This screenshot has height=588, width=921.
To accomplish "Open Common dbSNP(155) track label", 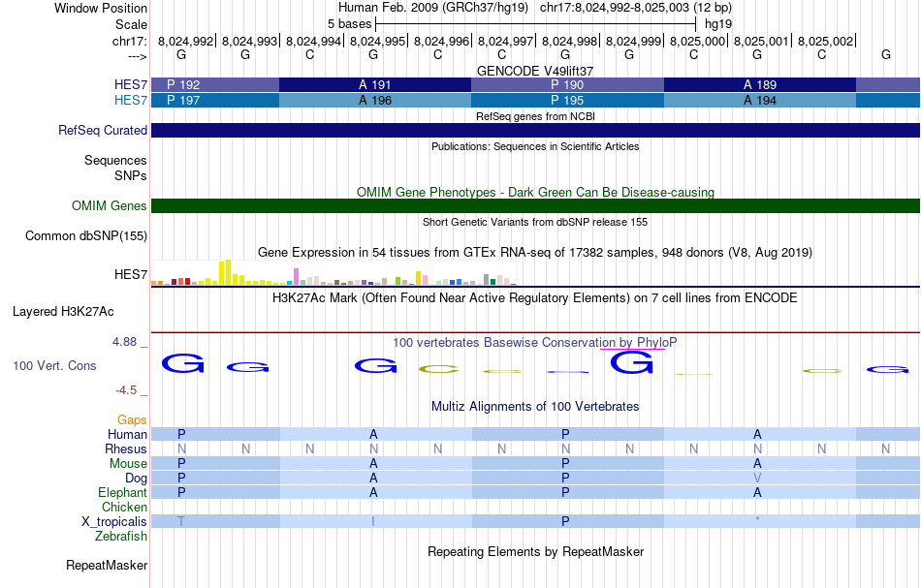I will coord(85,236).
